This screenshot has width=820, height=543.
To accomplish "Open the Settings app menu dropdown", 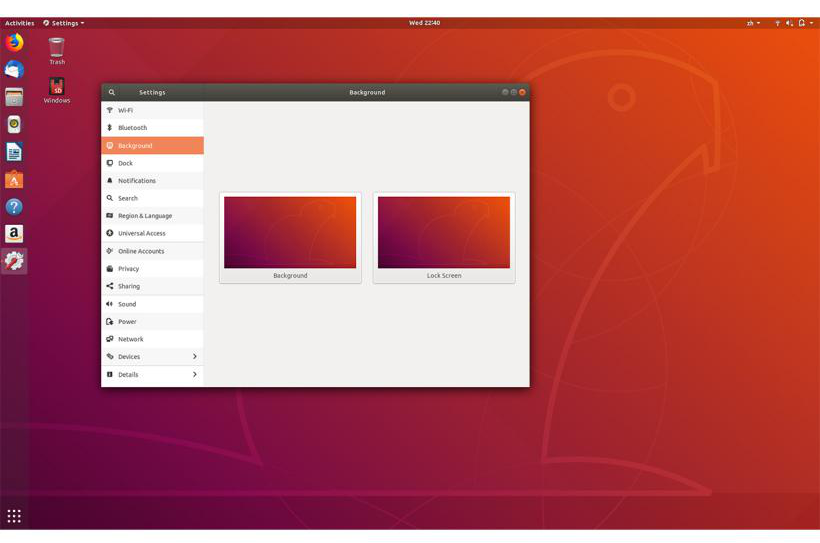I will pos(64,23).
